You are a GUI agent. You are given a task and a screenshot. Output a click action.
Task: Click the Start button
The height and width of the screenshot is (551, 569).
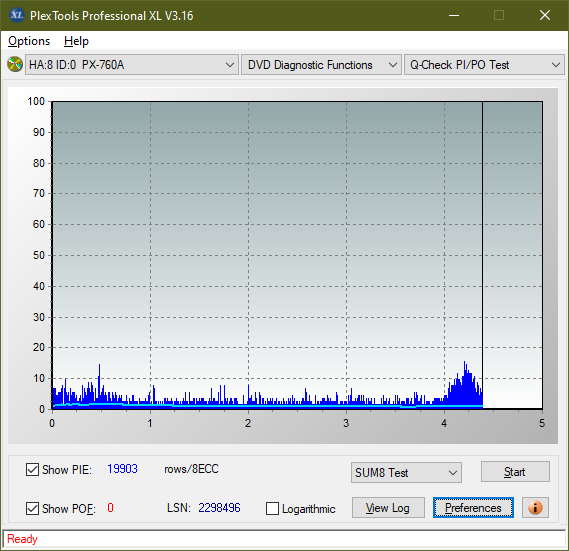coord(515,472)
